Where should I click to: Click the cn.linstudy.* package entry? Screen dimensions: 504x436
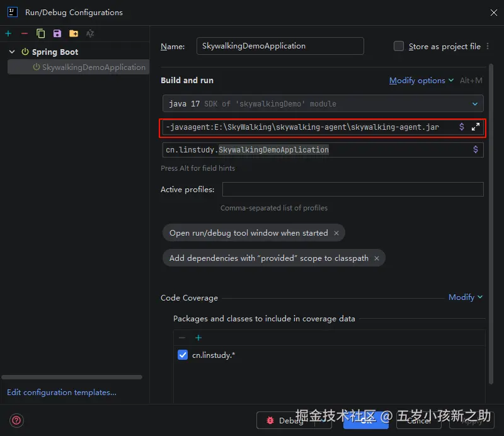tap(214, 355)
